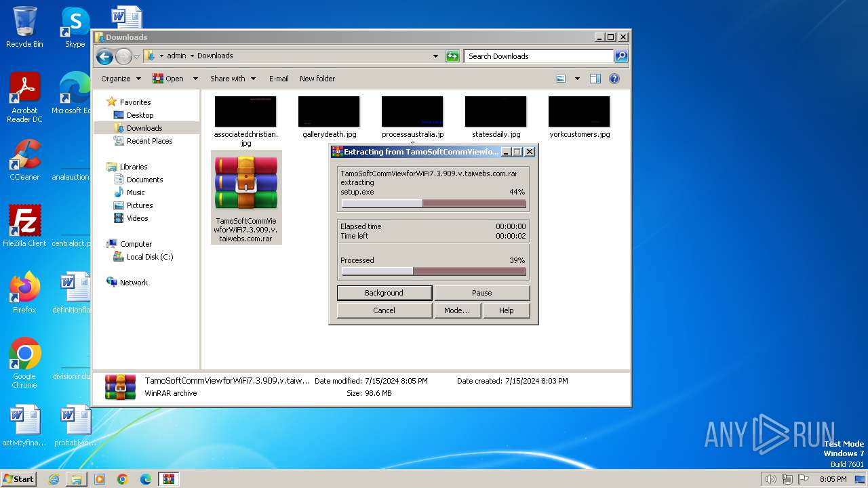The width and height of the screenshot is (868, 488).
Task: Launch Skype from the desktop
Action: click(x=75, y=27)
